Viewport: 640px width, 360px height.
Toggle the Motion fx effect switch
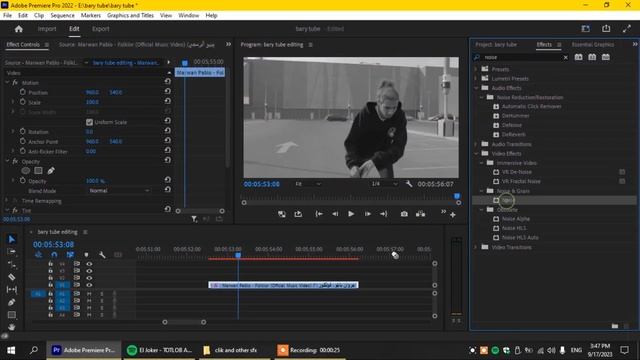(x=15, y=82)
